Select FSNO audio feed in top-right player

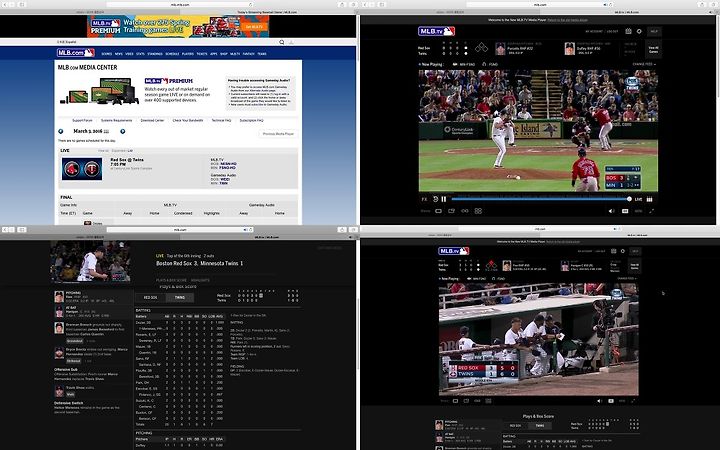(x=490, y=64)
